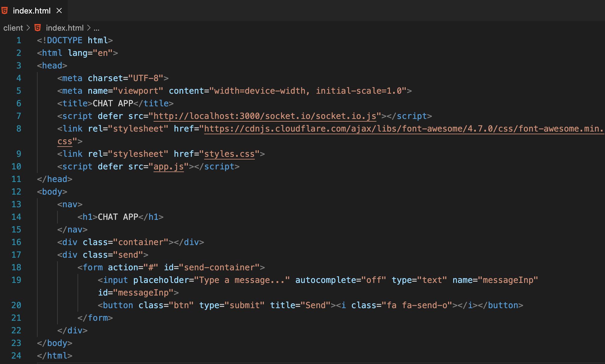Click the opening body tag
The image size is (605, 364).
(52, 192)
